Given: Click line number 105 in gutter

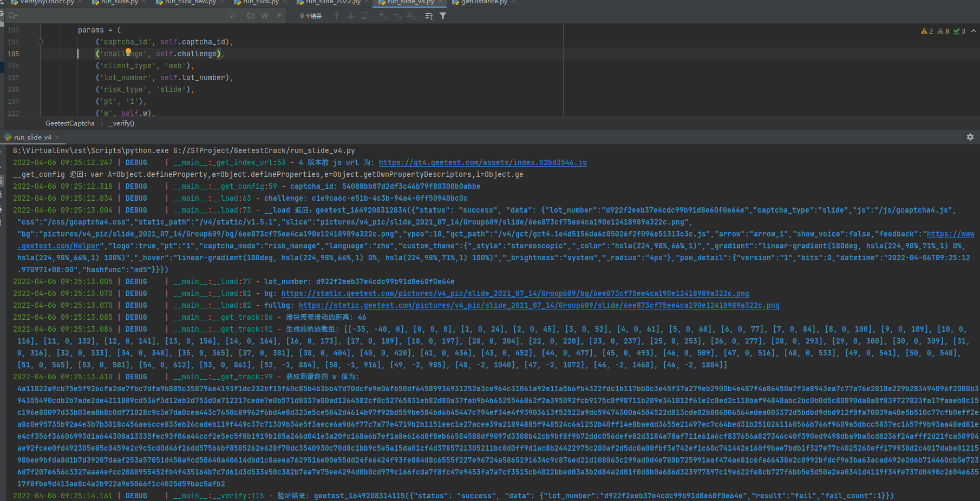Looking at the screenshot, I should [13, 54].
